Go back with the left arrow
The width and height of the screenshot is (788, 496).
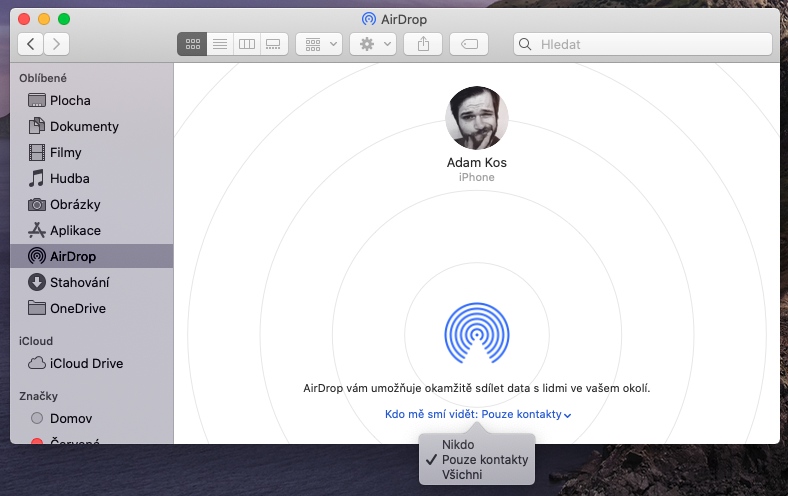click(x=31, y=44)
